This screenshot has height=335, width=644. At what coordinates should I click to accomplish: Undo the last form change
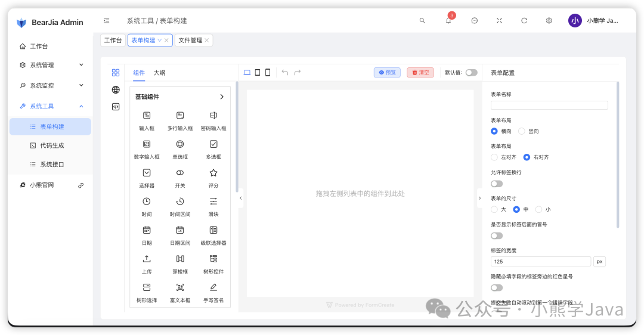click(x=285, y=73)
